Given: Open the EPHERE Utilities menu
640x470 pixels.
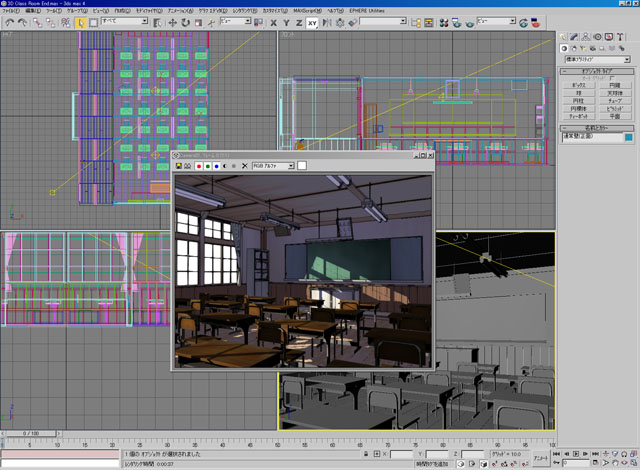Looking at the screenshot, I should pos(367,11).
